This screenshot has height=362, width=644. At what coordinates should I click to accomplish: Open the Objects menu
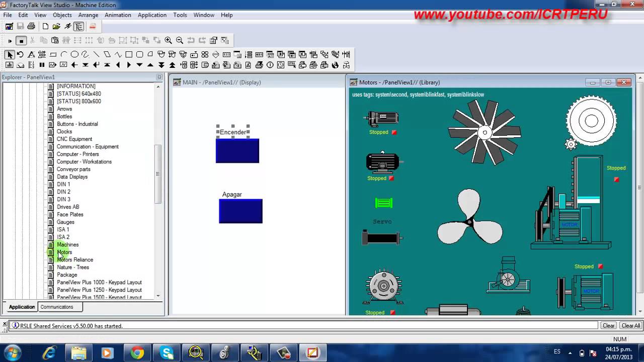tap(62, 15)
